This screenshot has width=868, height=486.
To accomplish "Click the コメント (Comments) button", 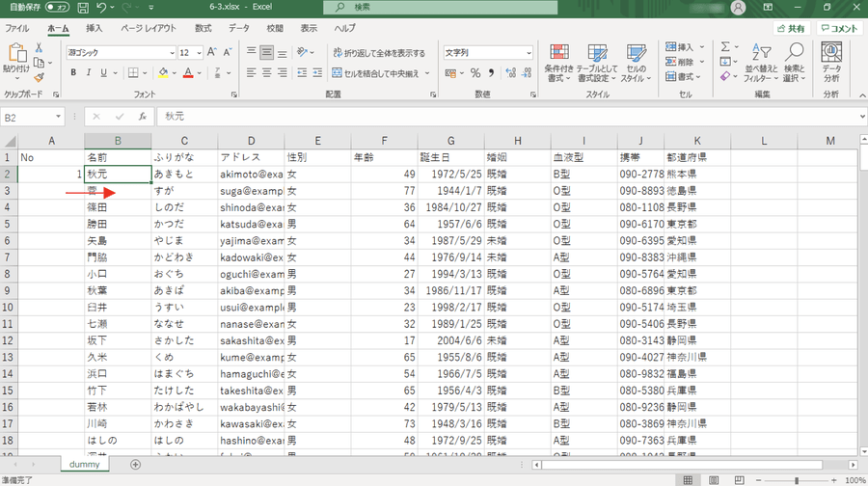I will click(841, 29).
